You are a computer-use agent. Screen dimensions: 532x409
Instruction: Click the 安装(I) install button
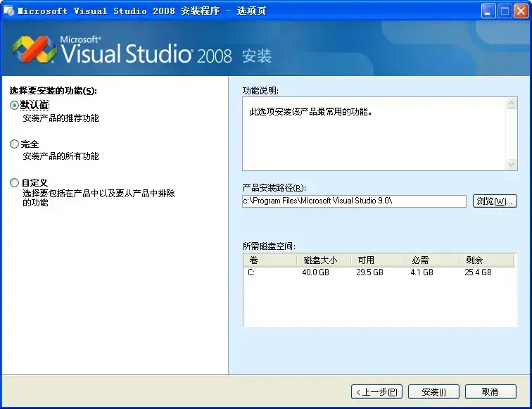tap(433, 392)
